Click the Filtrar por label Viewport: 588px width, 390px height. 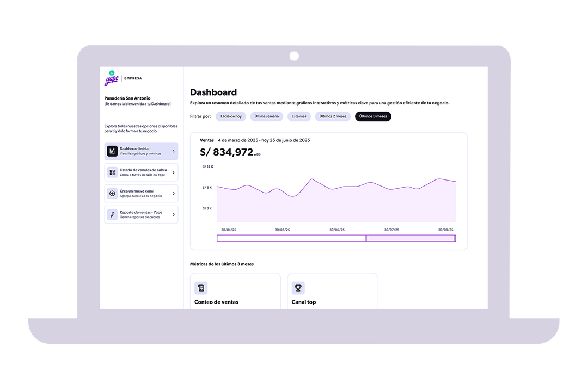[x=200, y=116]
